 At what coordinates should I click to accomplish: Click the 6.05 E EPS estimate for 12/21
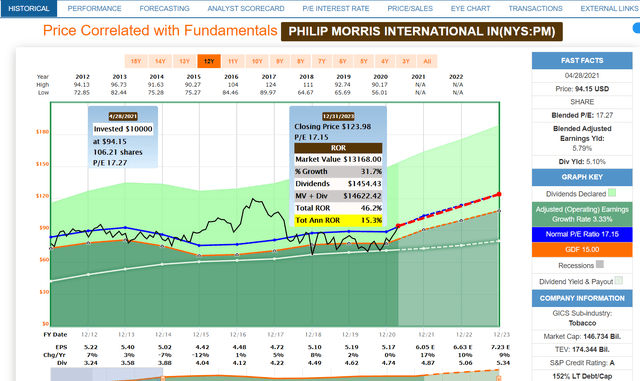(x=425, y=348)
